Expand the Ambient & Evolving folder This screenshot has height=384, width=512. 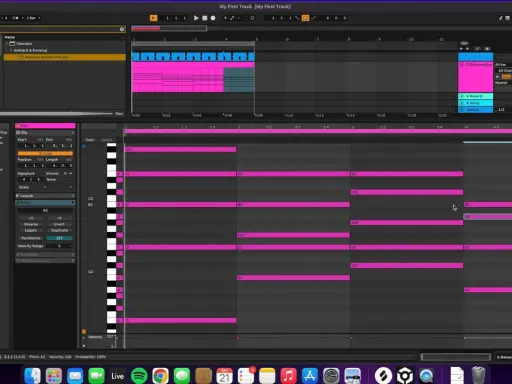(x=11, y=50)
